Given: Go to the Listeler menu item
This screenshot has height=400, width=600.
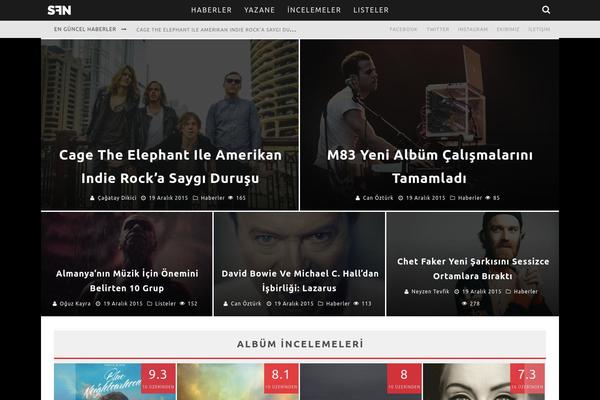Looking at the screenshot, I should [371, 10].
